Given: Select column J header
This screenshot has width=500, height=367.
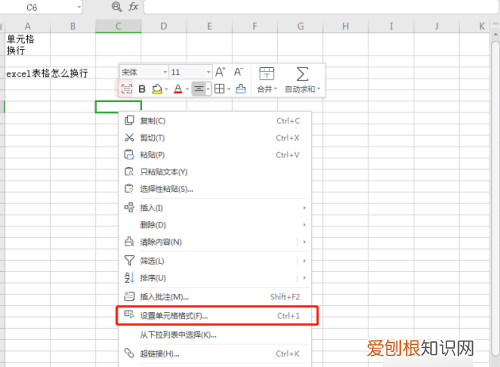Looking at the screenshot, I should [x=437, y=26].
